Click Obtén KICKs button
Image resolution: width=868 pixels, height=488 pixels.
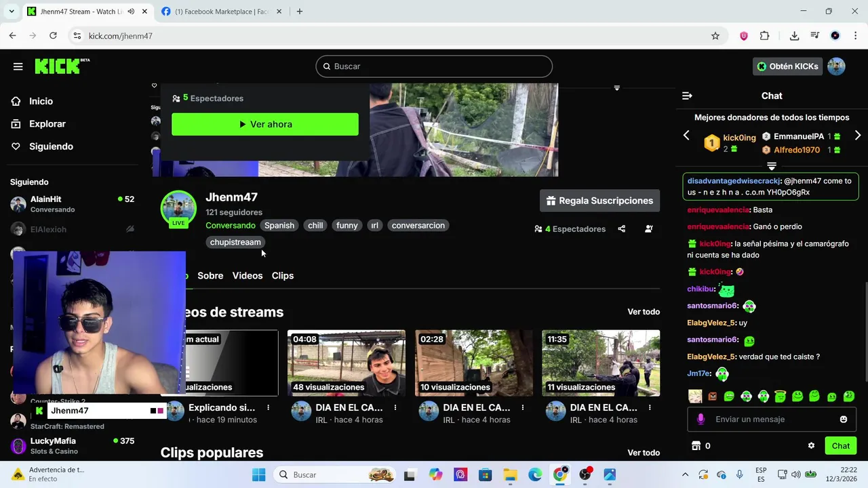(x=787, y=66)
